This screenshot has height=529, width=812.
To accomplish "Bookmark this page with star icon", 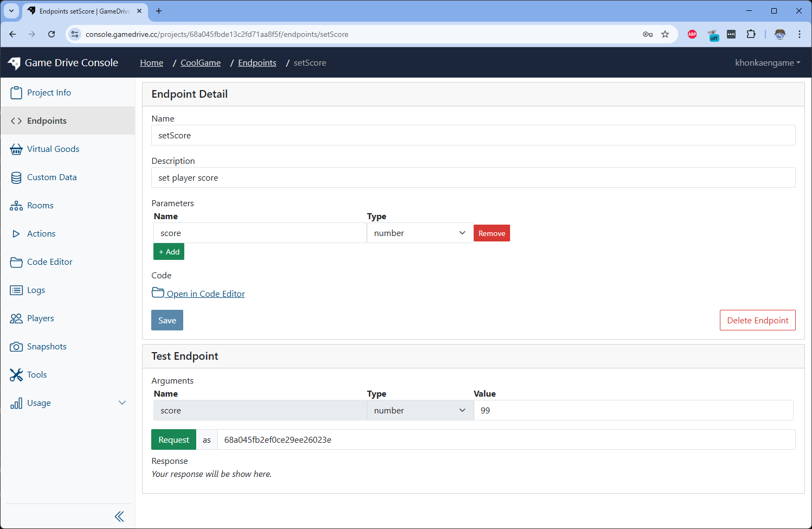I will (665, 34).
